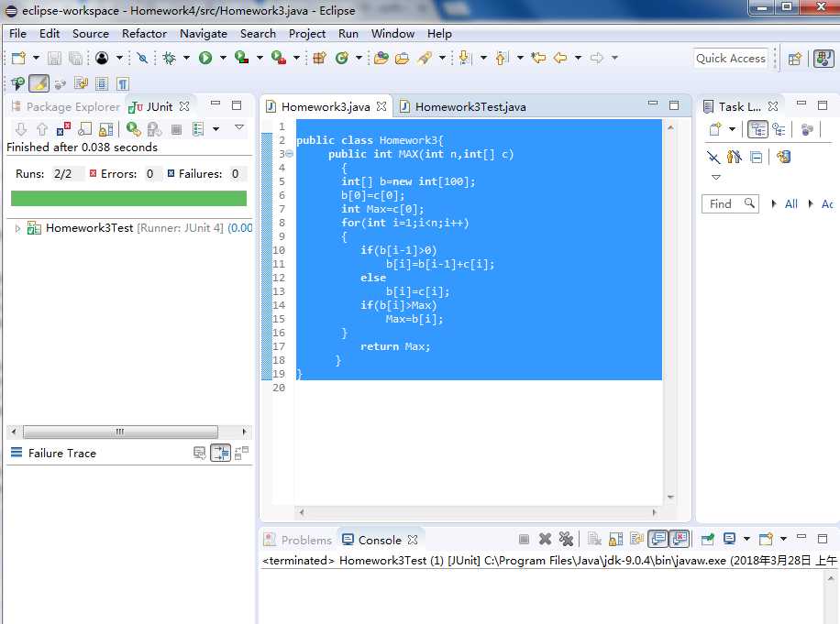Click the Open Perspective icon
The height and width of the screenshot is (624, 840).
pos(795,59)
